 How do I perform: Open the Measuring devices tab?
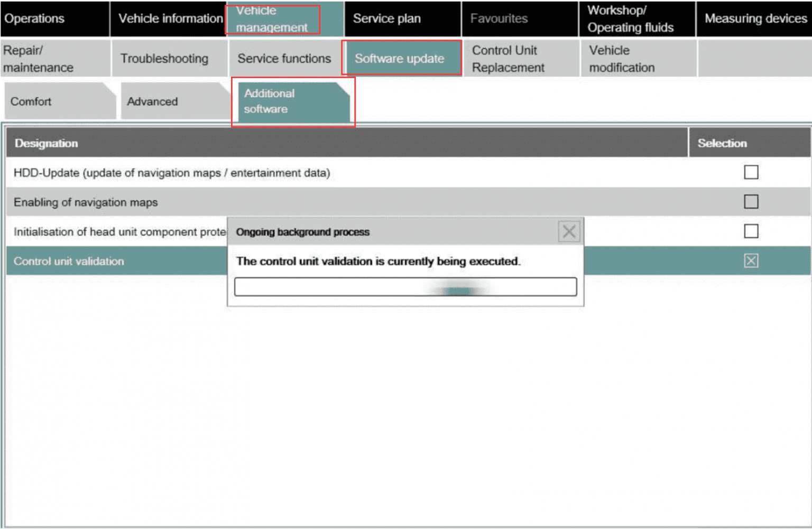click(755, 18)
